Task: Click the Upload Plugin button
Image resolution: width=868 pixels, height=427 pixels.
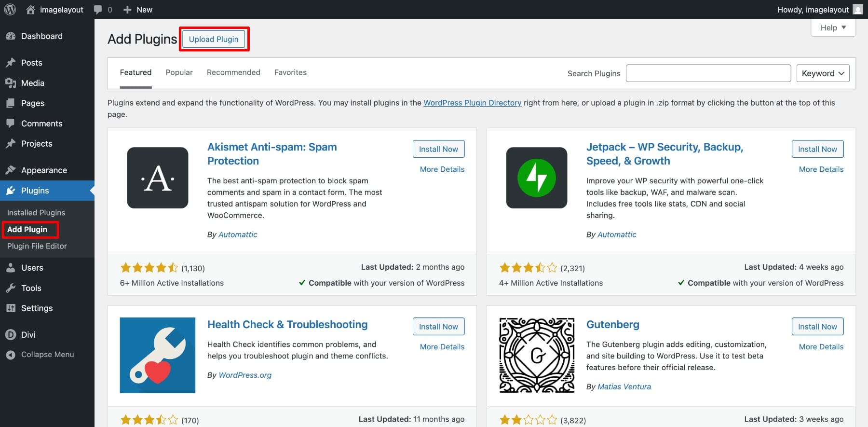Action: point(214,39)
